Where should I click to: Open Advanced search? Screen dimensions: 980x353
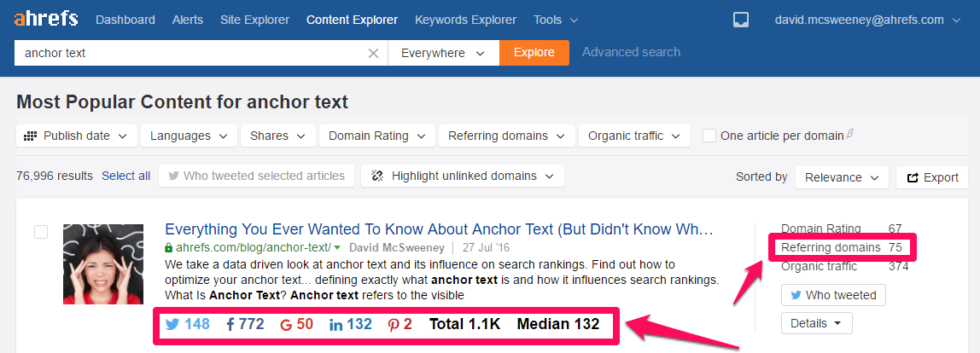tap(631, 53)
